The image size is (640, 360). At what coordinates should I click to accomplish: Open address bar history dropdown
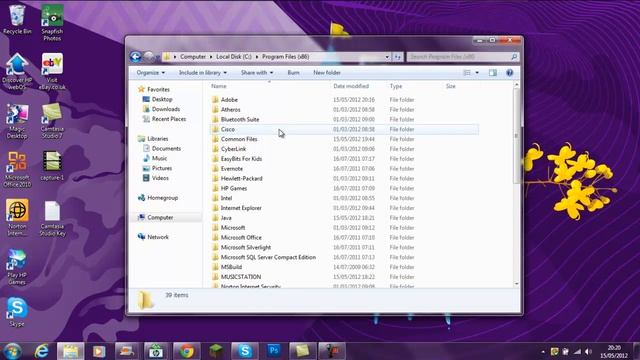coord(387,57)
